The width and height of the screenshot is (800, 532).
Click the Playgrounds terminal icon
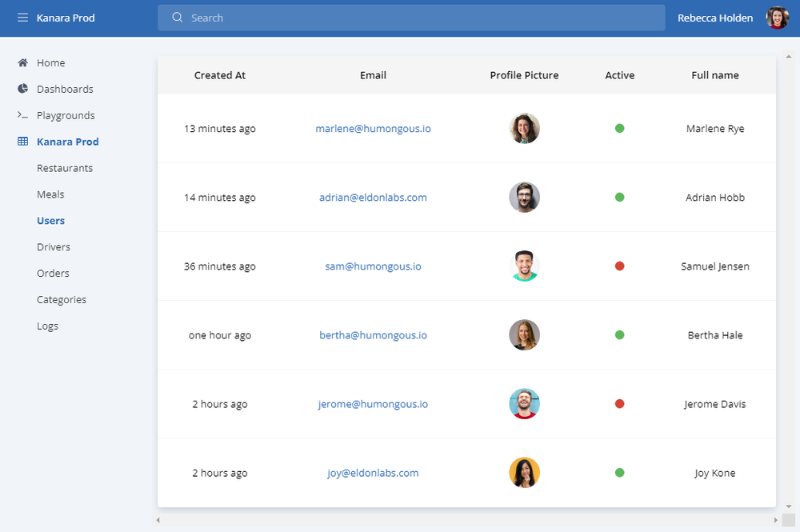[22, 115]
